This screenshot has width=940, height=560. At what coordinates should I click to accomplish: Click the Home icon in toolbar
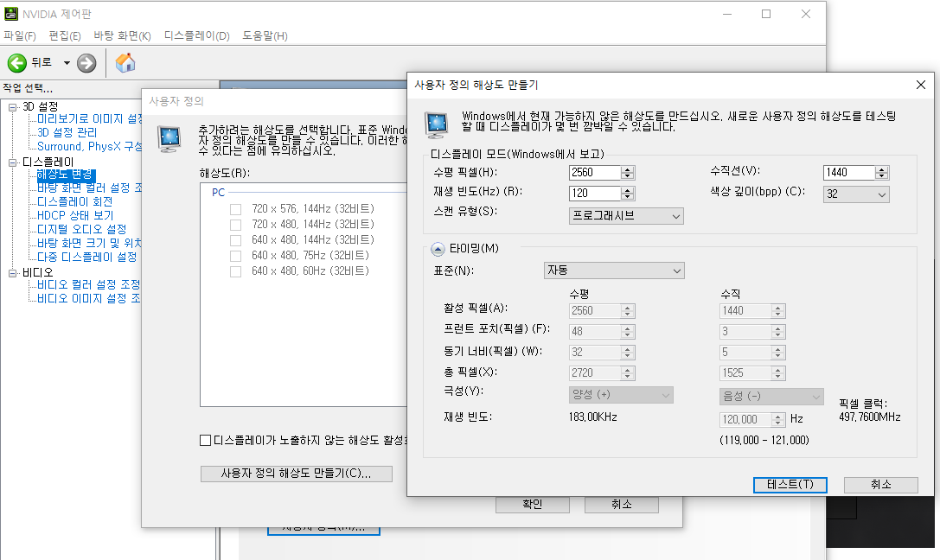(x=125, y=62)
